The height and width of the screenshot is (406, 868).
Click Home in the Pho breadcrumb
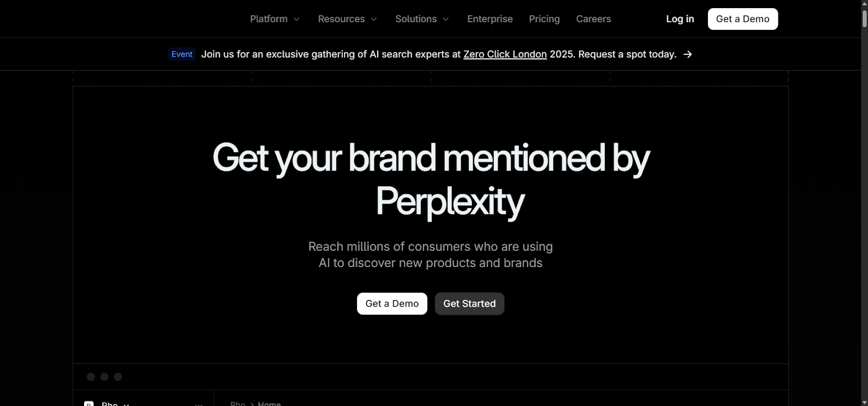(x=269, y=403)
